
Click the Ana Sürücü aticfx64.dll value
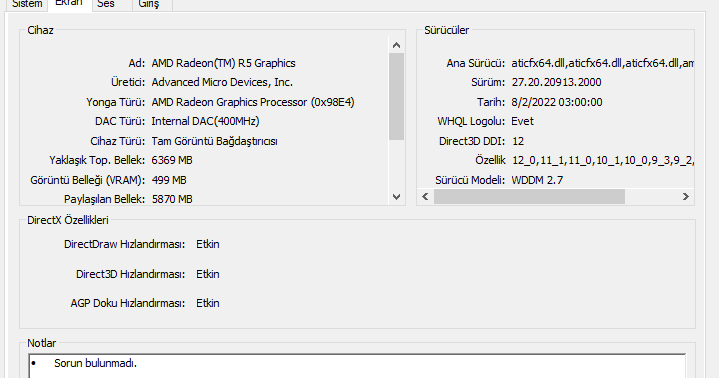602,63
